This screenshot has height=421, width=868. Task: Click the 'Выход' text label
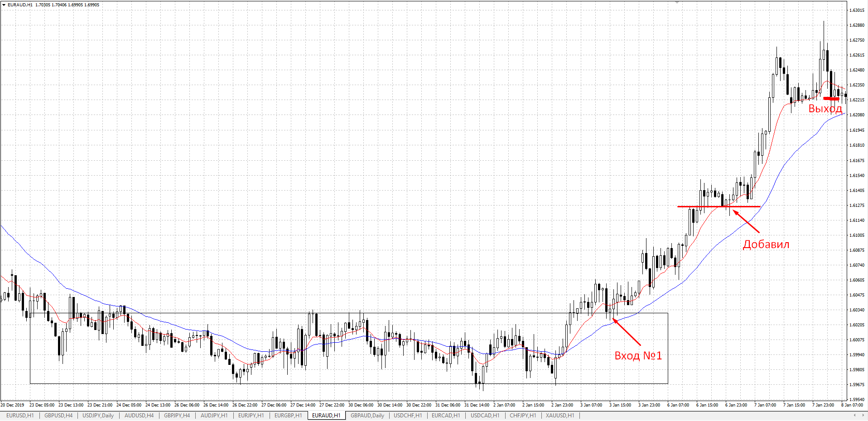825,109
